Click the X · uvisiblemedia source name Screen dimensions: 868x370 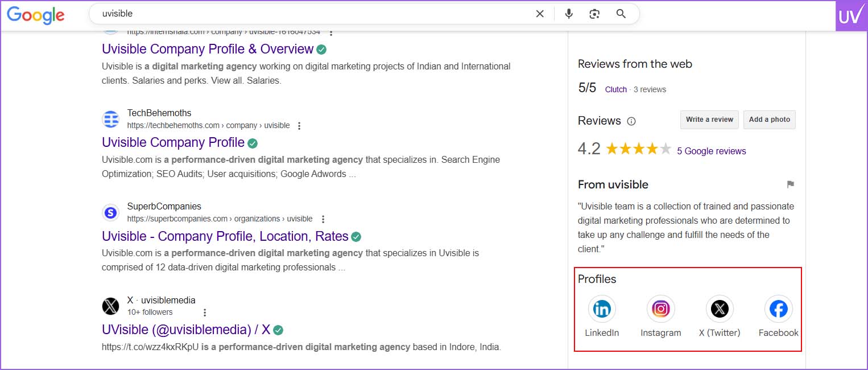coord(162,300)
